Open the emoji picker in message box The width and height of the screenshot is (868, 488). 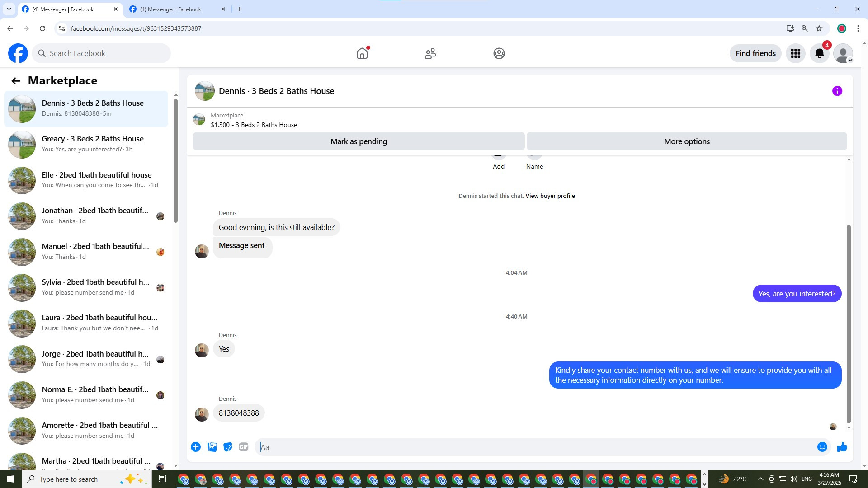pyautogui.click(x=822, y=447)
